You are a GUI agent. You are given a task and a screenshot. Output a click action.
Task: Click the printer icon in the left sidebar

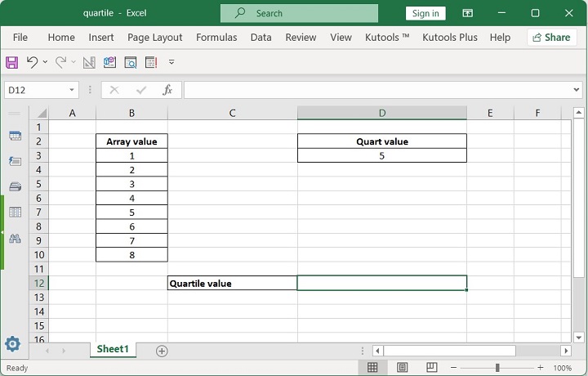(x=15, y=186)
